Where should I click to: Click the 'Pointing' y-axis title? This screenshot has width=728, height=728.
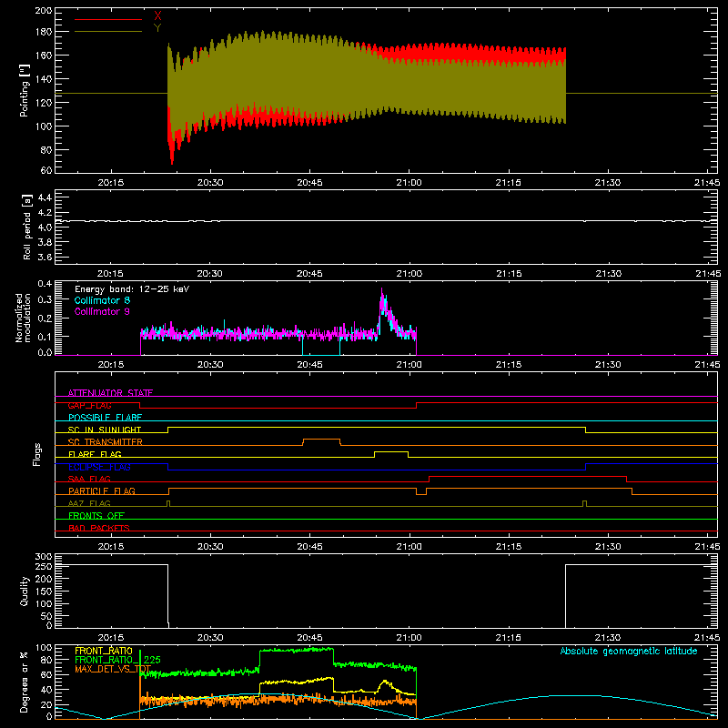(x=25, y=90)
